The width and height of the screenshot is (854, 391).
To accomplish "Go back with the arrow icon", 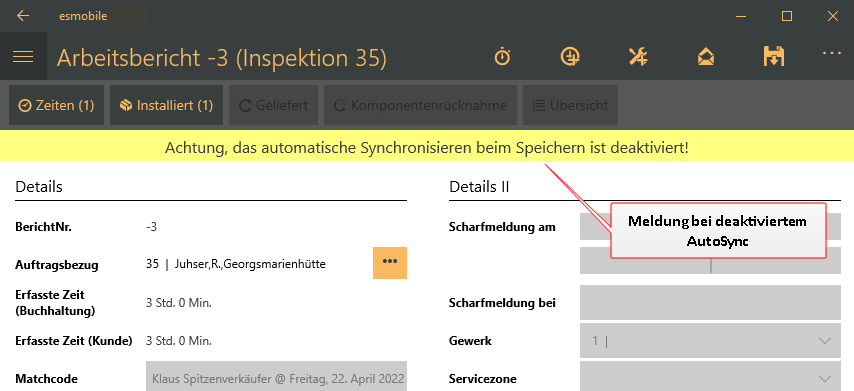I will (x=23, y=16).
